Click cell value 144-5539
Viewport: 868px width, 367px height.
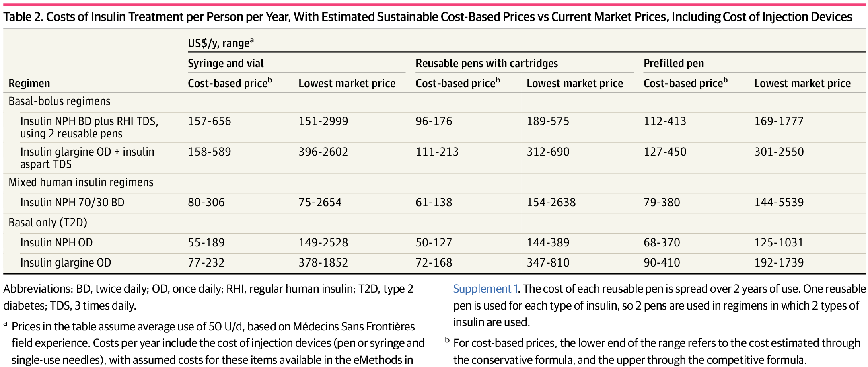click(x=779, y=202)
